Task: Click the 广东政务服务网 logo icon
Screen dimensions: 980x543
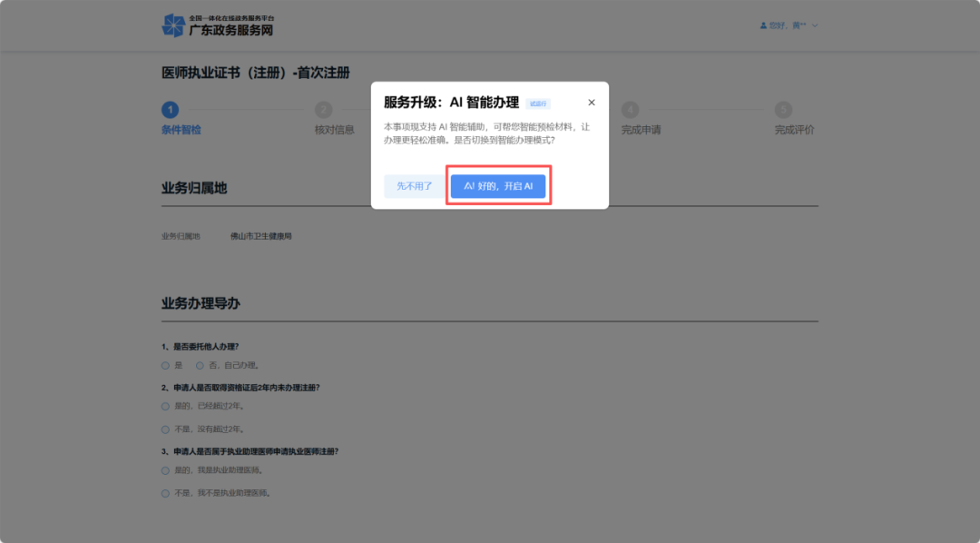Action: pyautogui.click(x=173, y=25)
